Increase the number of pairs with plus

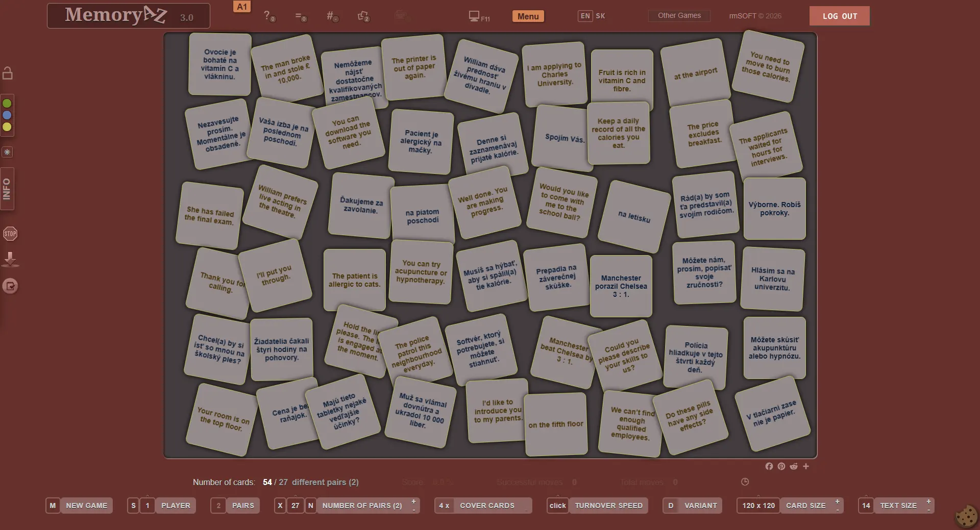(x=413, y=502)
